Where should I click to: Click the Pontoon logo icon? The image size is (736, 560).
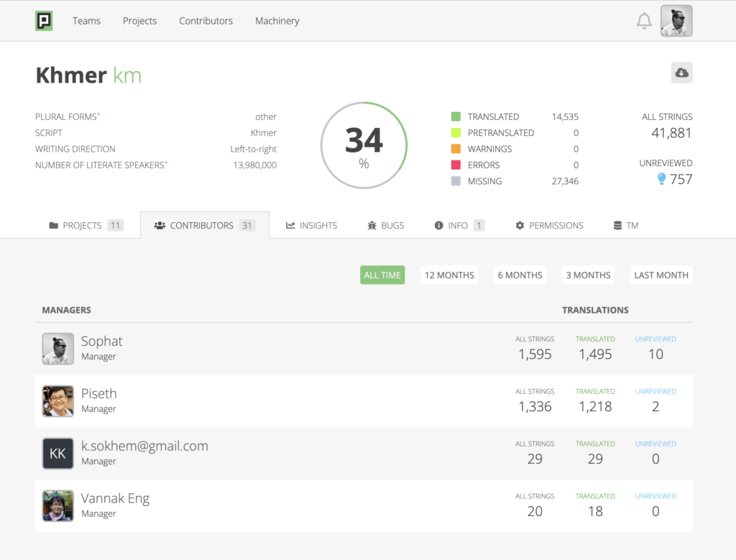pyautogui.click(x=44, y=21)
